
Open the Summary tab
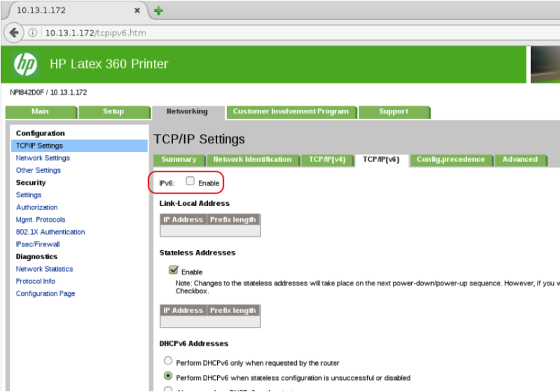point(178,159)
